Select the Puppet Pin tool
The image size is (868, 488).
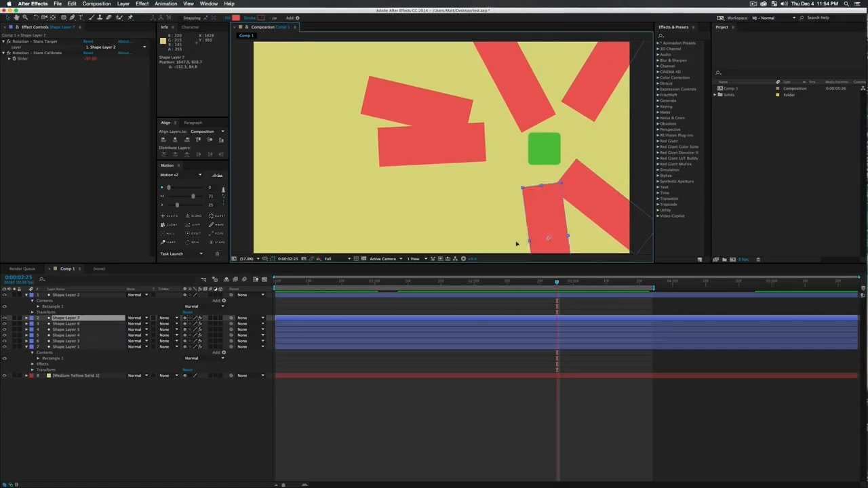coord(130,18)
